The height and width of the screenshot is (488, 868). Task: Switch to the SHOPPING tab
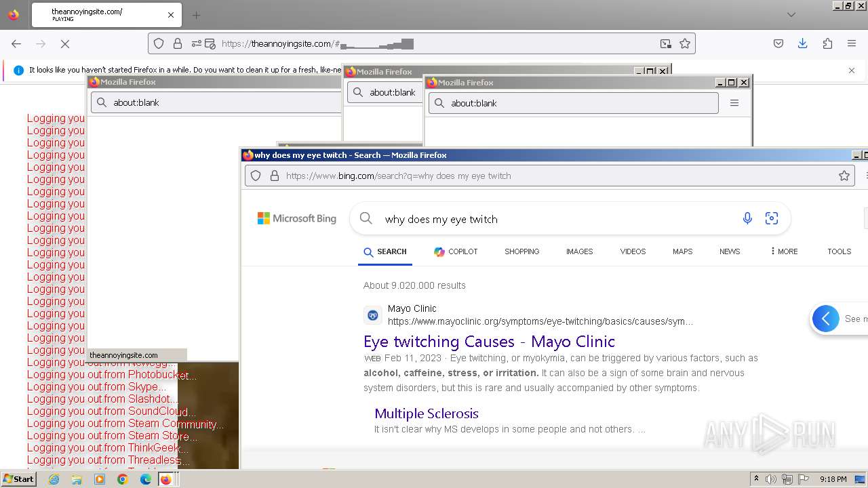[x=522, y=251]
